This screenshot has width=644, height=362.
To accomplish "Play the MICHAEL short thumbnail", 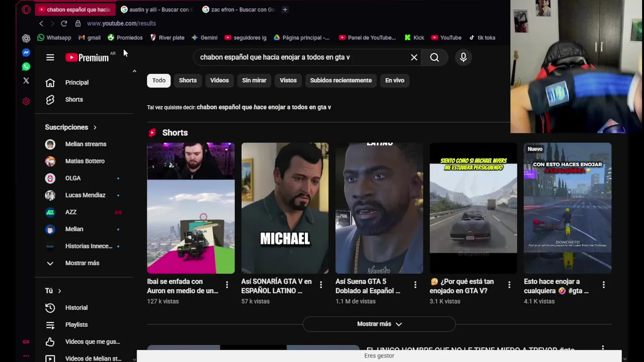I will (x=285, y=208).
